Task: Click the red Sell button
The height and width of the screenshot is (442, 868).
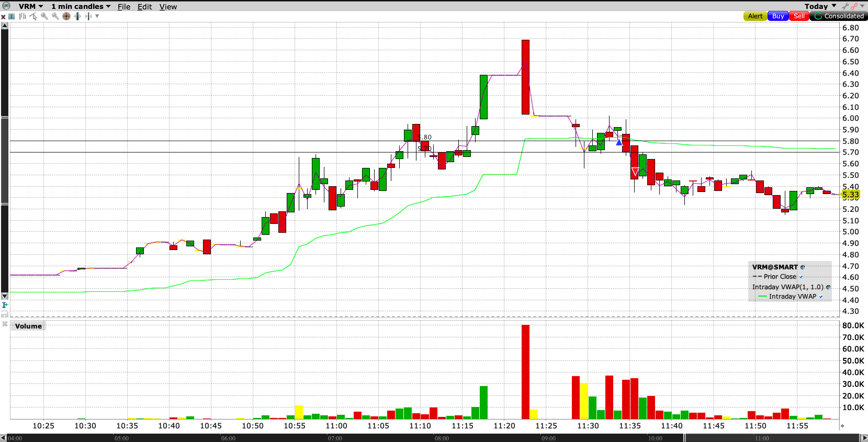Action: click(x=799, y=16)
